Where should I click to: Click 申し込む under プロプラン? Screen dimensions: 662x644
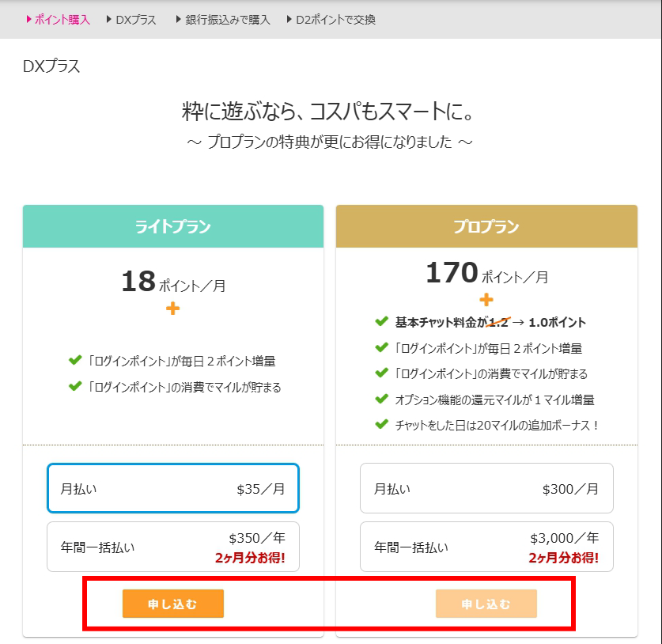[486, 604]
